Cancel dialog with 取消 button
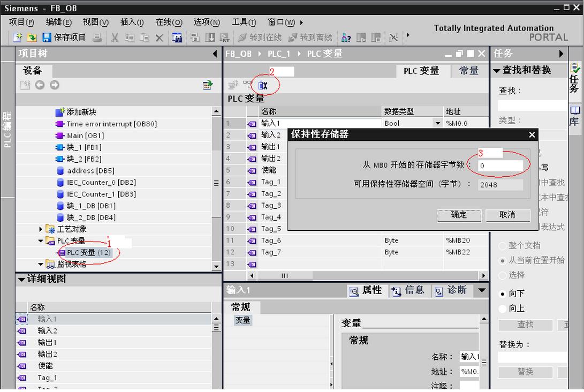Viewport: 584px width, 392px height. (507, 215)
